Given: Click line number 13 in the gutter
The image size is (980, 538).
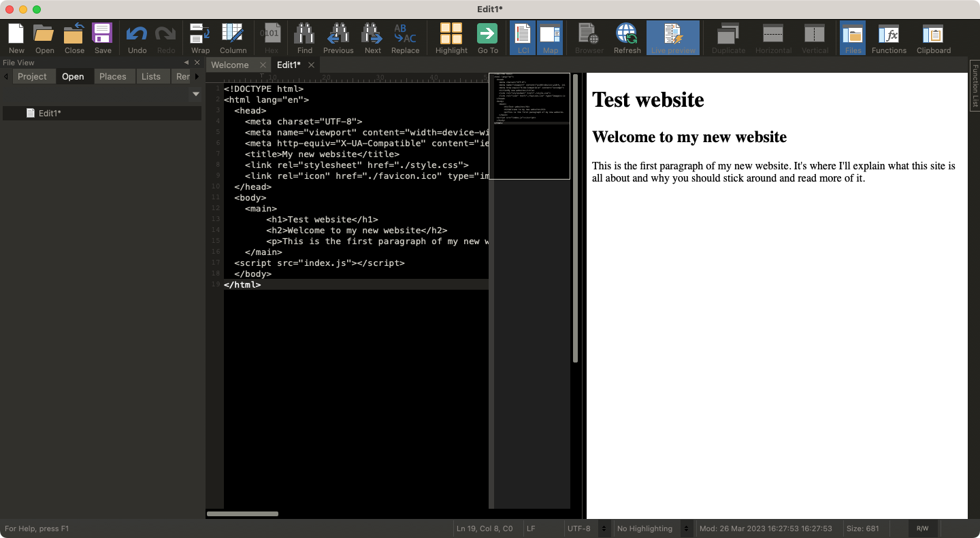Looking at the screenshot, I should 216,219.
